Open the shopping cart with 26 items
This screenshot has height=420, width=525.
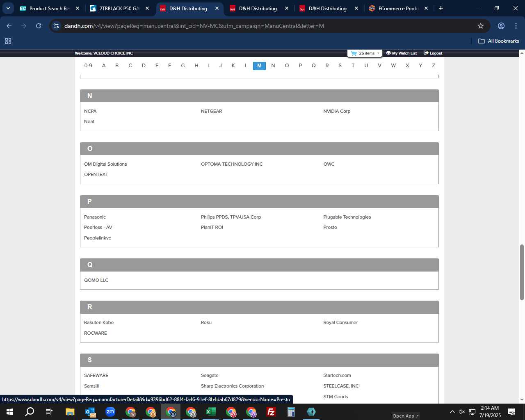point(365,53)
